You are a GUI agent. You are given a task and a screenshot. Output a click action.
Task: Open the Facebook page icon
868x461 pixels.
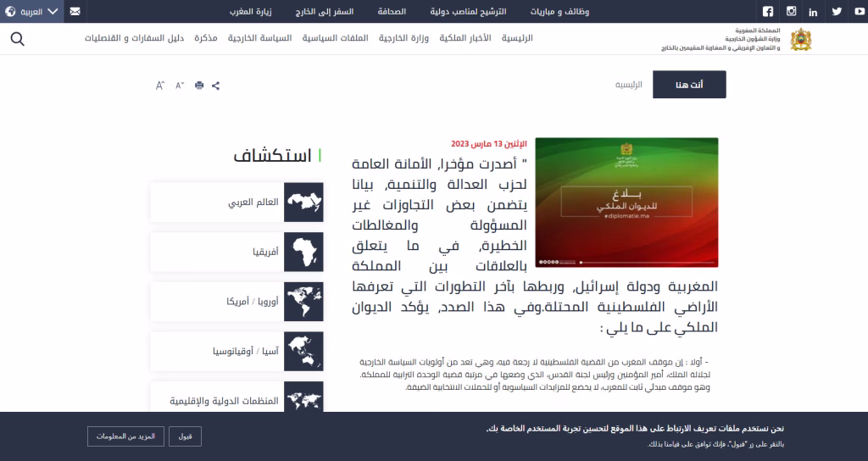tap(768, 12)
